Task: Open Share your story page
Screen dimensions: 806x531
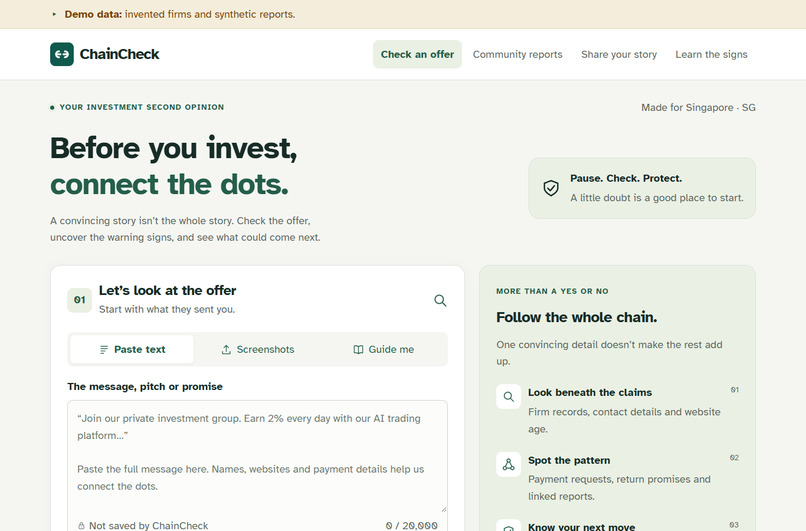Action: click(x=619, y=54)
